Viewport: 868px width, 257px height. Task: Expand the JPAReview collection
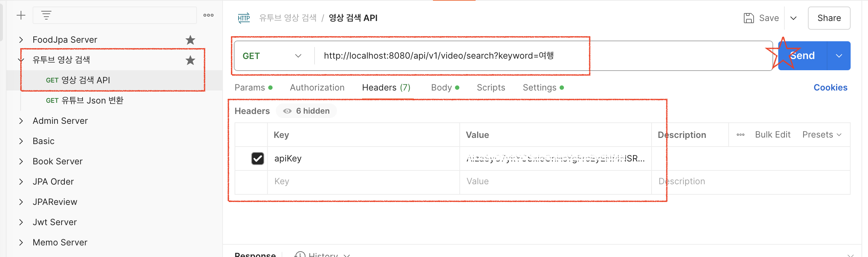(21, 202)
